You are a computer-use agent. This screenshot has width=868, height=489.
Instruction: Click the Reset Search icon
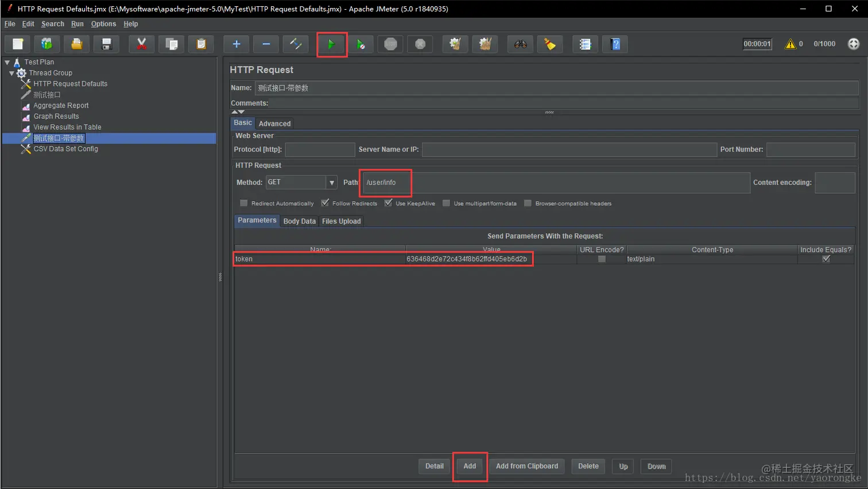pyautogui.click(x=550, y=44)
